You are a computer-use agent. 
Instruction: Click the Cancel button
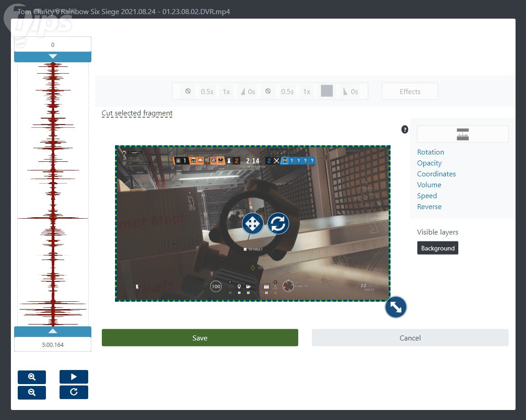tap(410, 338)
